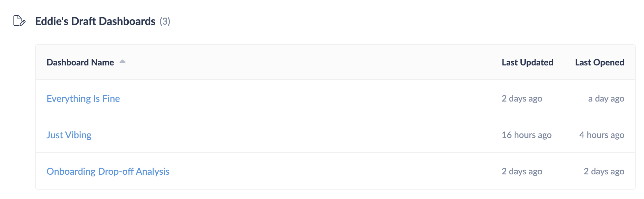Open the Just Vibing dashboard
644x199 pixels.
point(69,135)
